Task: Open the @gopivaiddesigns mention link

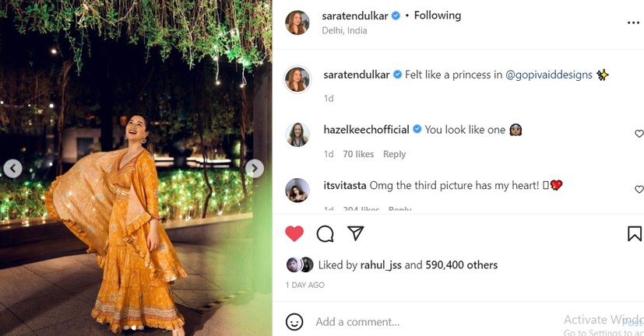Action: pos(549,75)
